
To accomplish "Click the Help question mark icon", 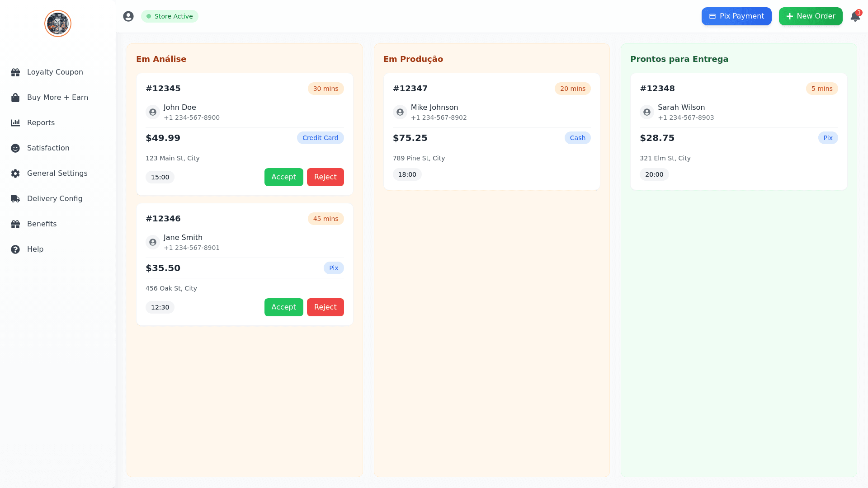I will click(x=15, y=249).
